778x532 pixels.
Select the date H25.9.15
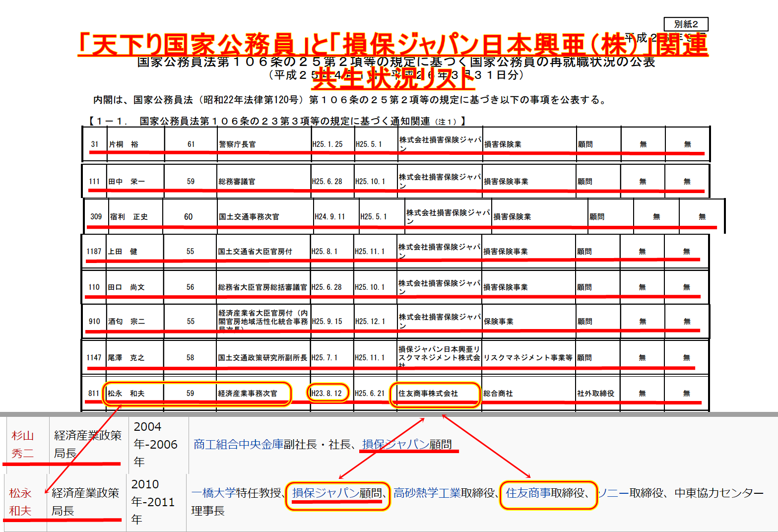pos(327,322)
